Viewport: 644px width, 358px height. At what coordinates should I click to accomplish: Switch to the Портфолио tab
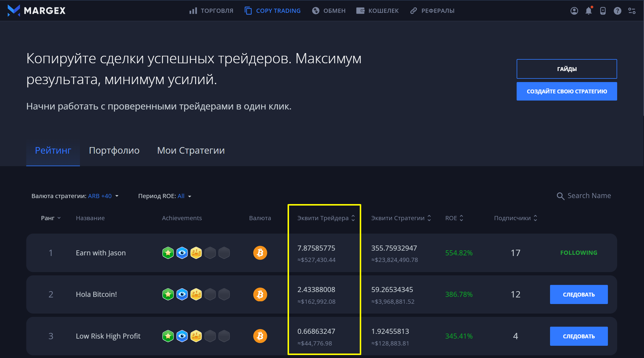(114, 150)
